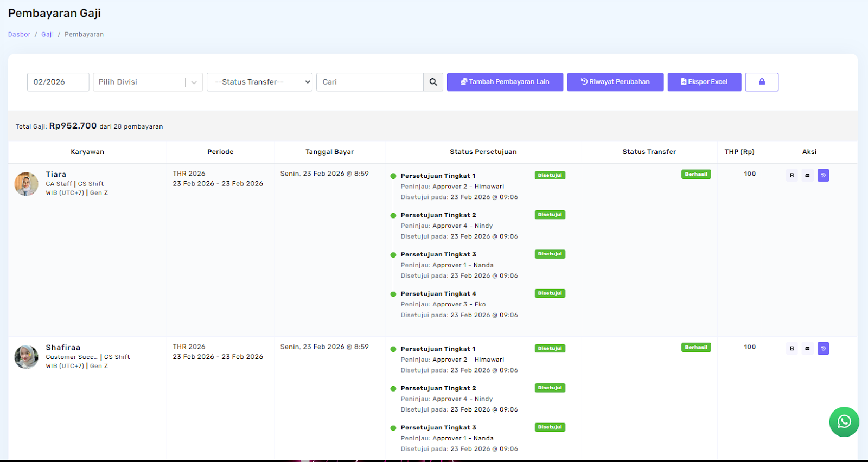Click Tiara's profile photo
Viewport: 868px width, 462px height.
click(26, 184)
